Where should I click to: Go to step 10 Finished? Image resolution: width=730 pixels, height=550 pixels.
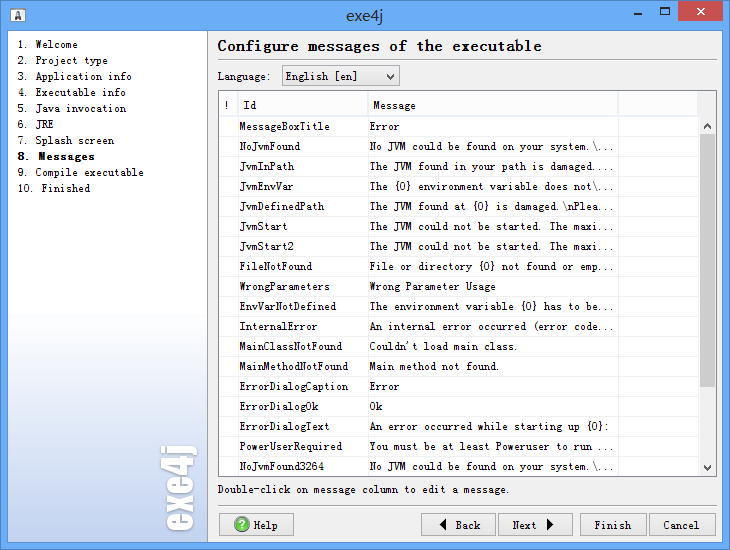coord(54,188)
